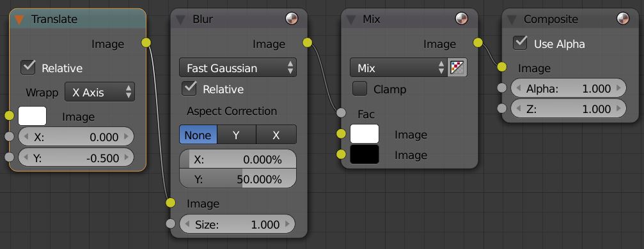
Task: Click the black Image color swatch in Mix
Action: pos(365,155)
